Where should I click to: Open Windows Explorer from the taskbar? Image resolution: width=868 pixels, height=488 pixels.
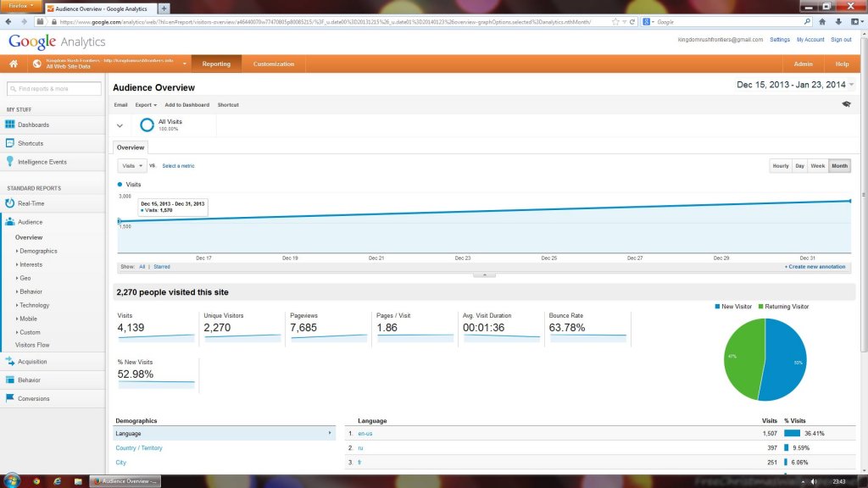[x=78, y=481]
